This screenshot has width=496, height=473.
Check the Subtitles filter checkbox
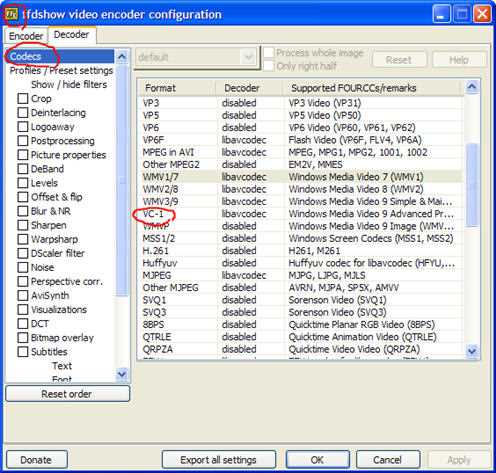(23, 352)
